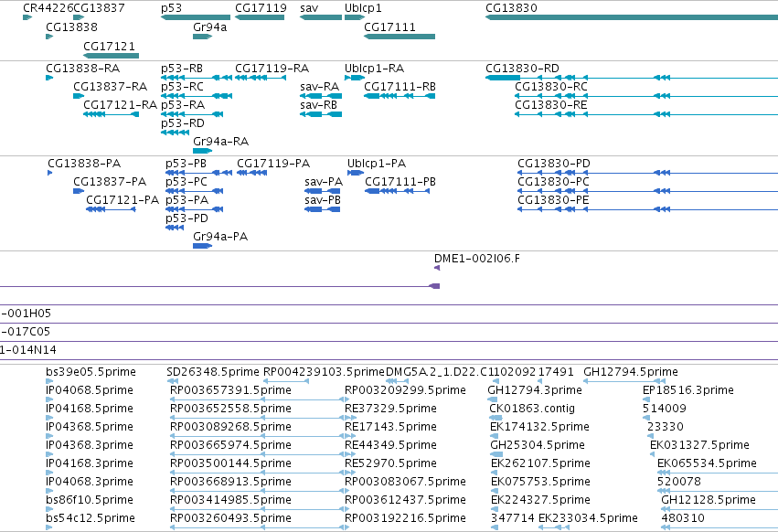Select the CG13837 gene label

pos(99,8)
